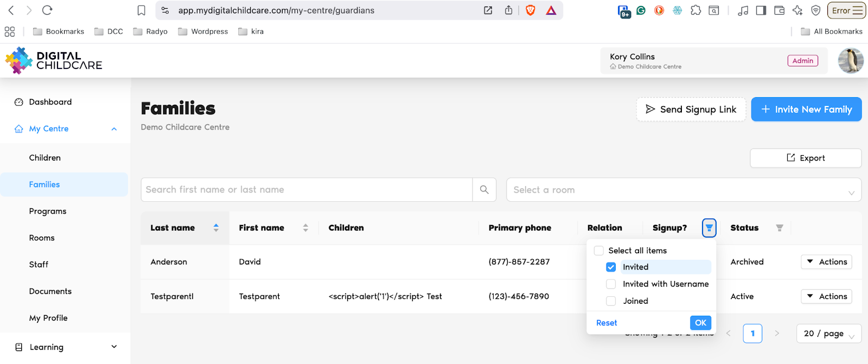Open the Radyo bookmarks folder
The image size is (868, 364).
[150, 31]
